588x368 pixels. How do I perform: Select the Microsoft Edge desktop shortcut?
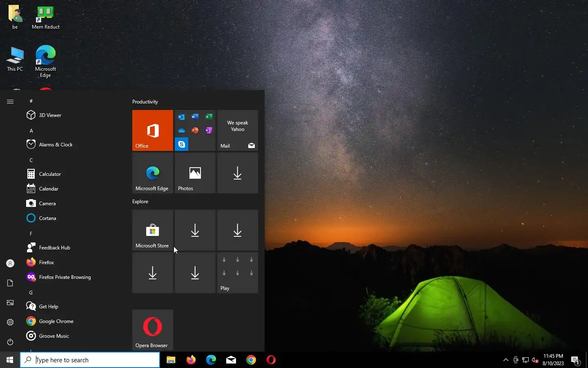click(46, 61)
